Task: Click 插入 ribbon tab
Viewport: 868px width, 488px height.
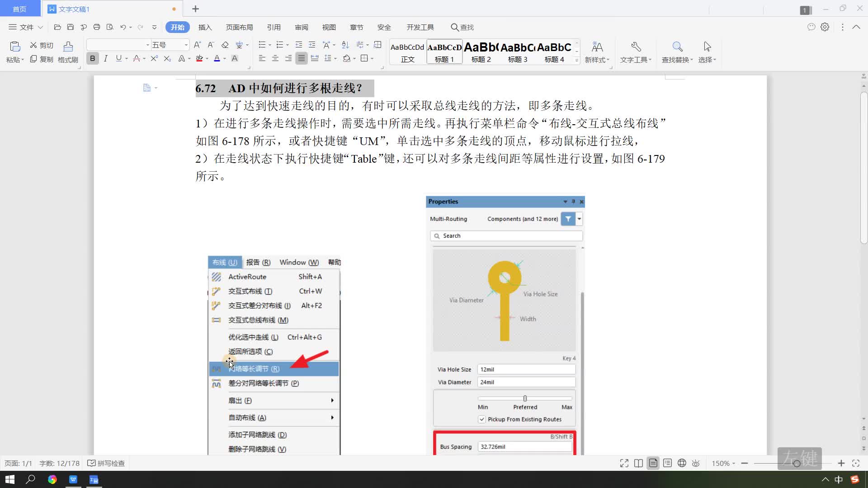Action: tap(205, 27)
